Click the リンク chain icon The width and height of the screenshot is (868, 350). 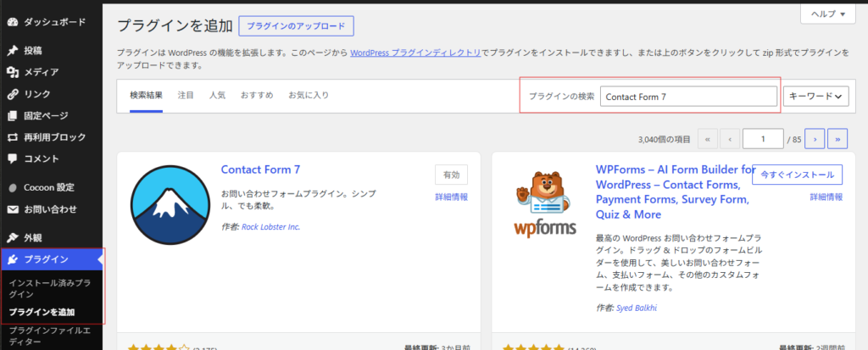pyautogui.click(x=13, y=94)
